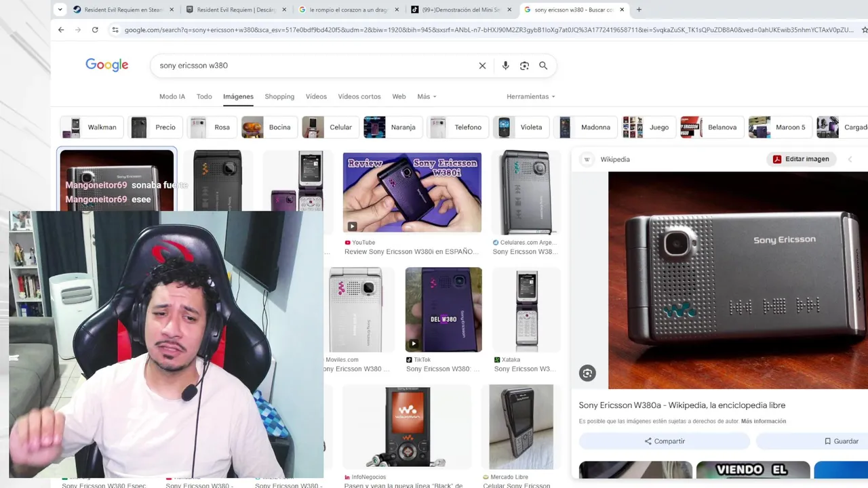Close the sony ericsson w380 tab

(622, 9)
